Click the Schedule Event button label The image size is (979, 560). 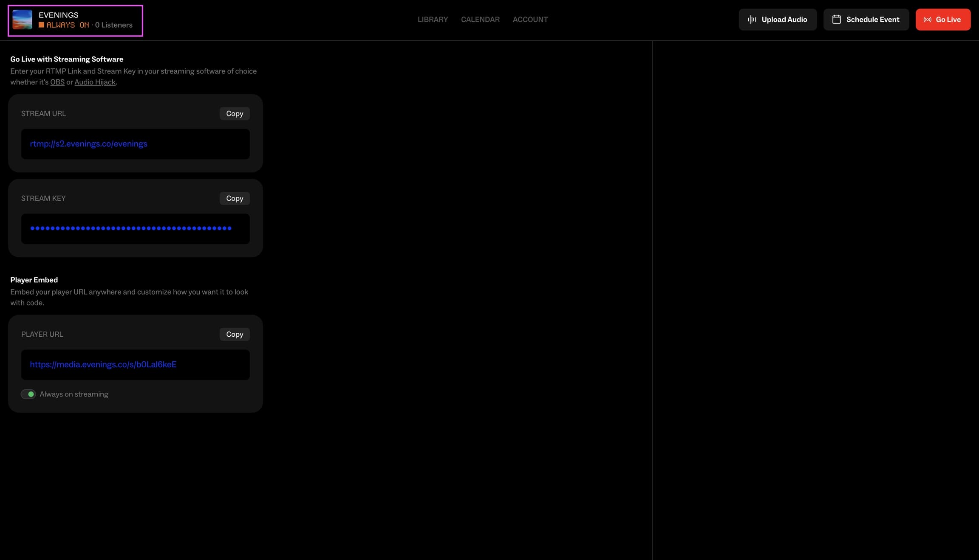tap(873, 20)
